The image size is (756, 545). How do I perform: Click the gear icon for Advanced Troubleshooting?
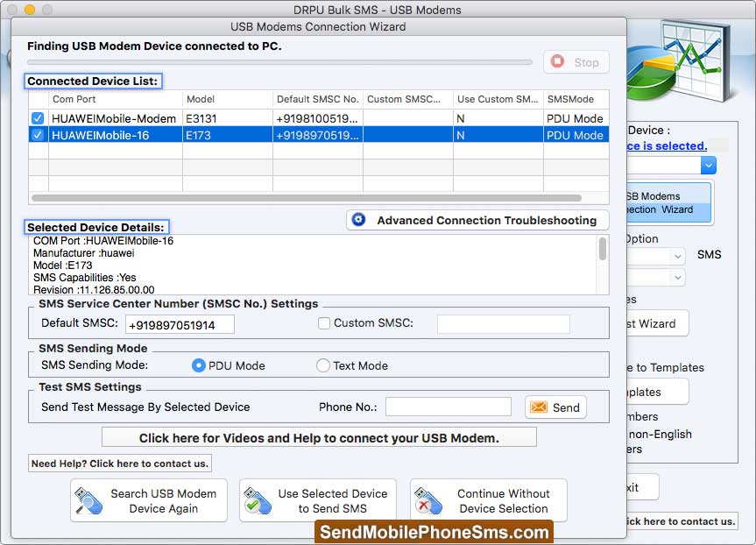pos(358,219)
